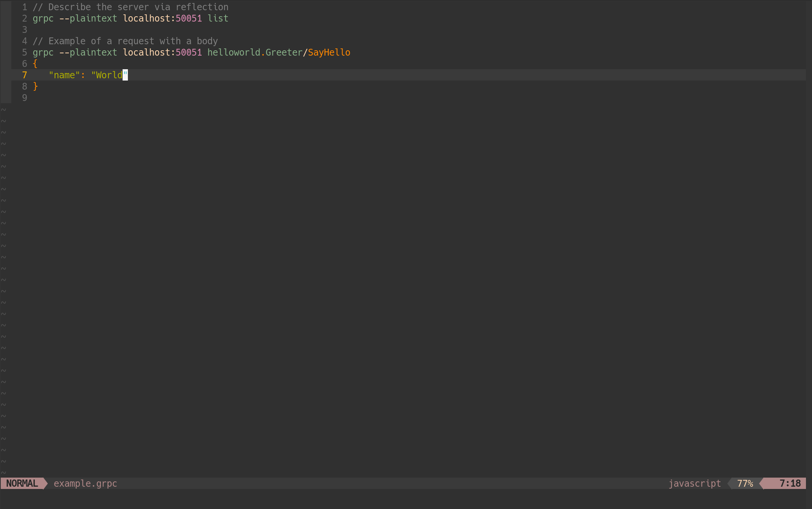Click the NORMAL mode indicator

pos(22,483)
